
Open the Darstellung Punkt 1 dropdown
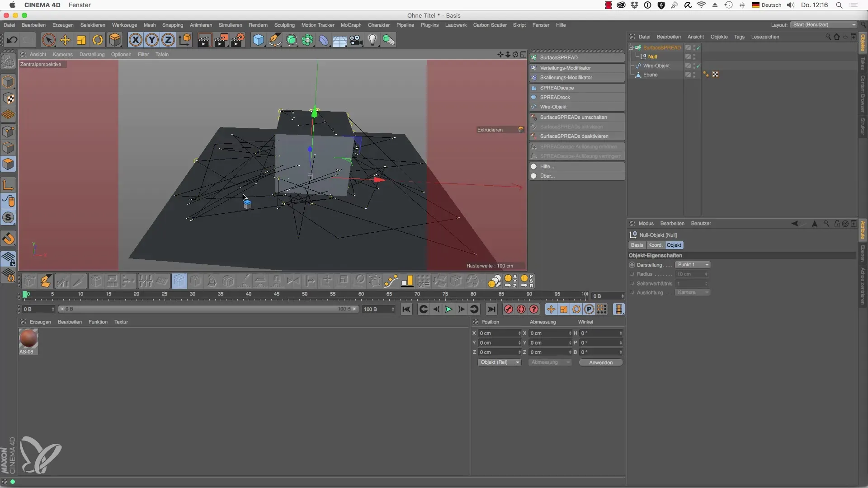(x=693, y=265)
